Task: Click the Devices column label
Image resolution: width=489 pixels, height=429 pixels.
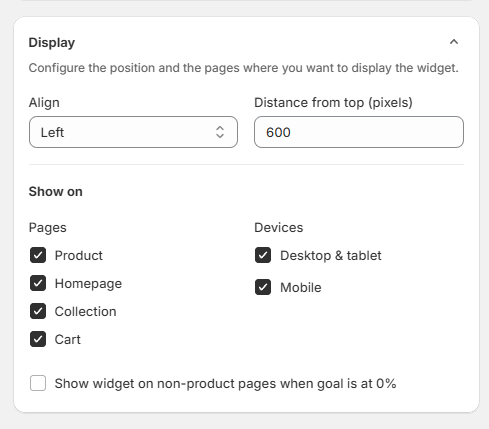Action: tap(279, 228)
